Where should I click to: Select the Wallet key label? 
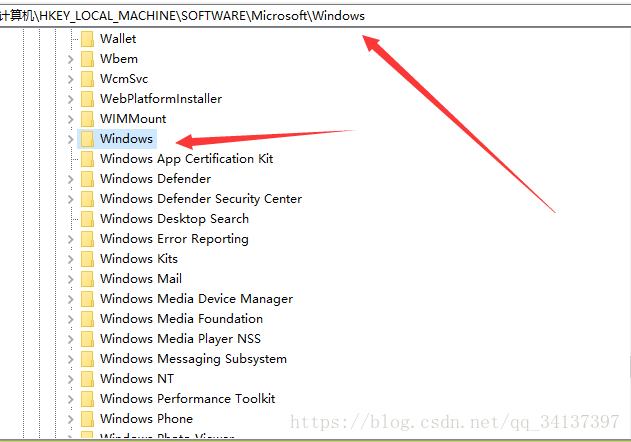(x=118, y=39)
